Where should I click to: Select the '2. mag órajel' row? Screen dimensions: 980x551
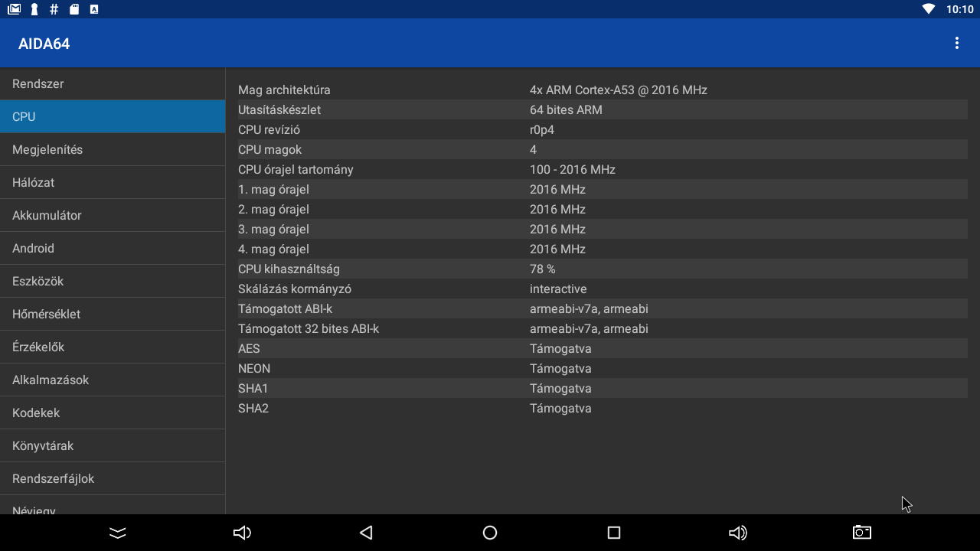(x=603, y=209)
